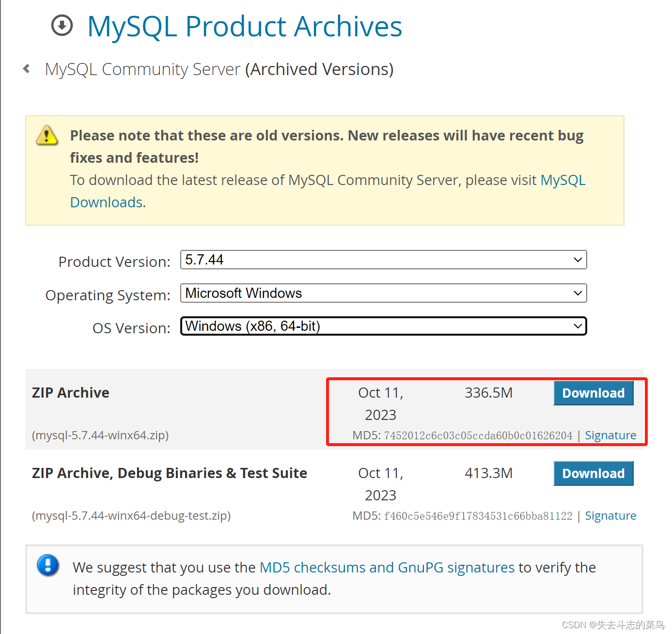Click the yellow warning triangle icon
The width and height of the screenshot is (672, 634).
[47, 136]
